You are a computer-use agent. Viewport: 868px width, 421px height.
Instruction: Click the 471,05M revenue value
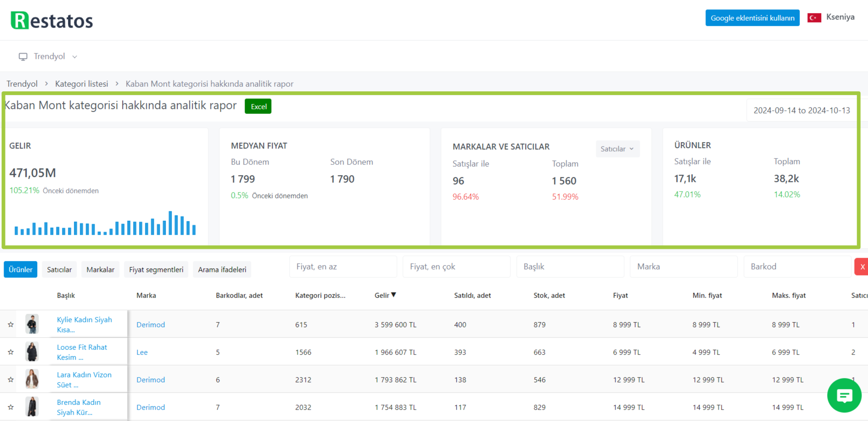(33, 173)
